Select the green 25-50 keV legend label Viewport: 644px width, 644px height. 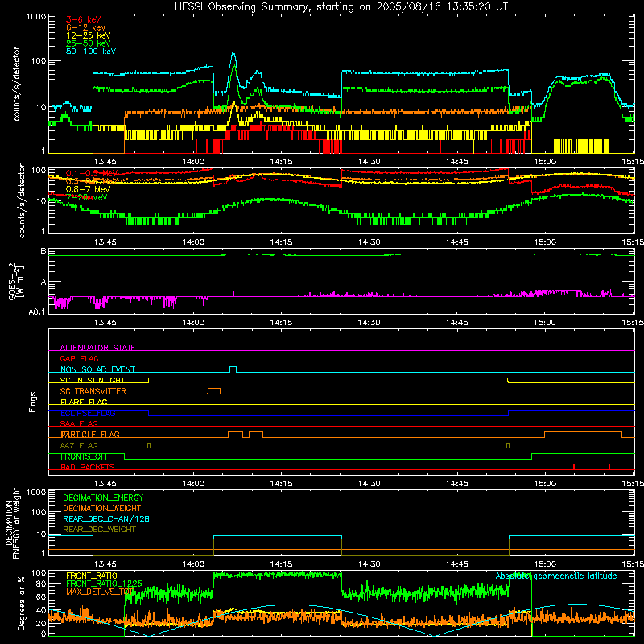click(x=88, y=43)
